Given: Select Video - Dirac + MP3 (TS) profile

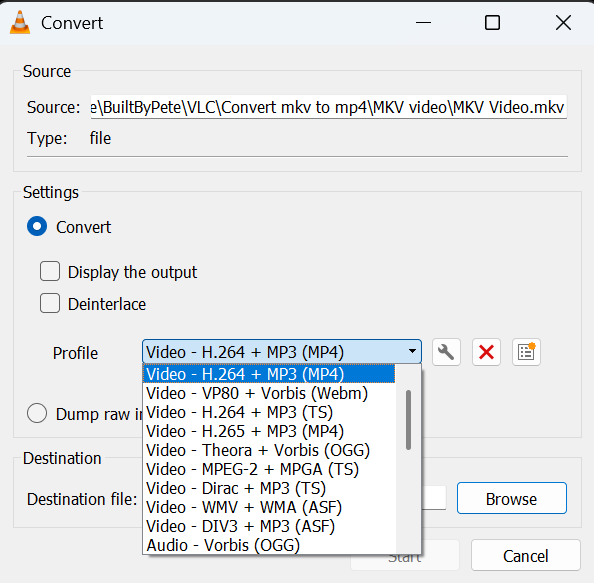Looking at the screenshot, I should 269,488.
